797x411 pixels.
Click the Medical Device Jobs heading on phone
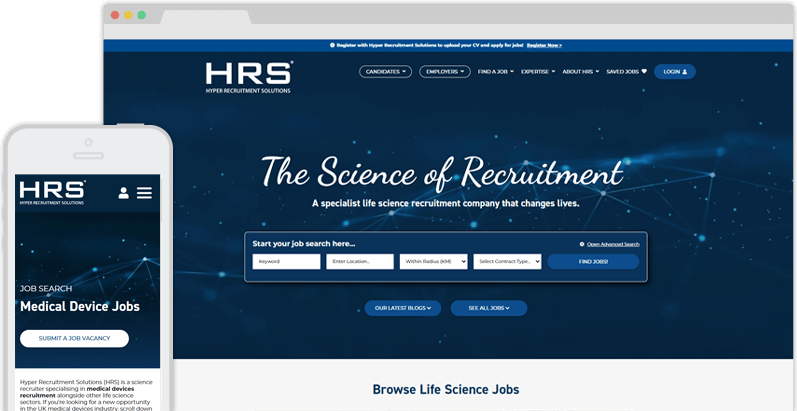(x=80, y=306)
